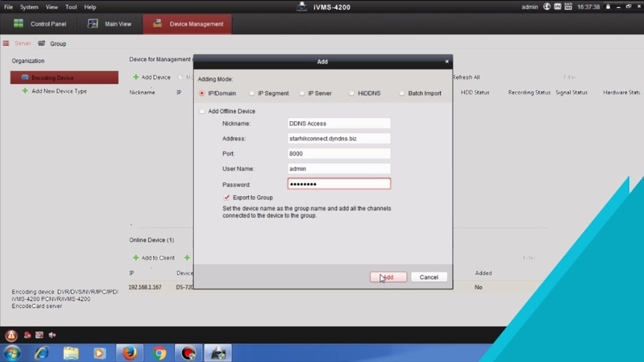Viewport: 644px width, 362px height.
Task: Open the File menu
Action: tap(9, 7)
